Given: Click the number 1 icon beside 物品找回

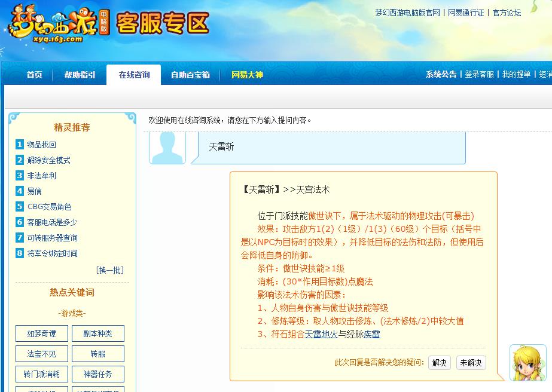Looking at the screenshot, I should pyautogui.click(x=20, y=144).
